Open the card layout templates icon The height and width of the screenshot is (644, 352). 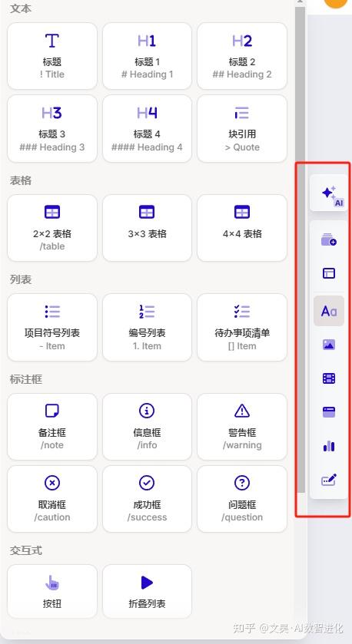329,273
